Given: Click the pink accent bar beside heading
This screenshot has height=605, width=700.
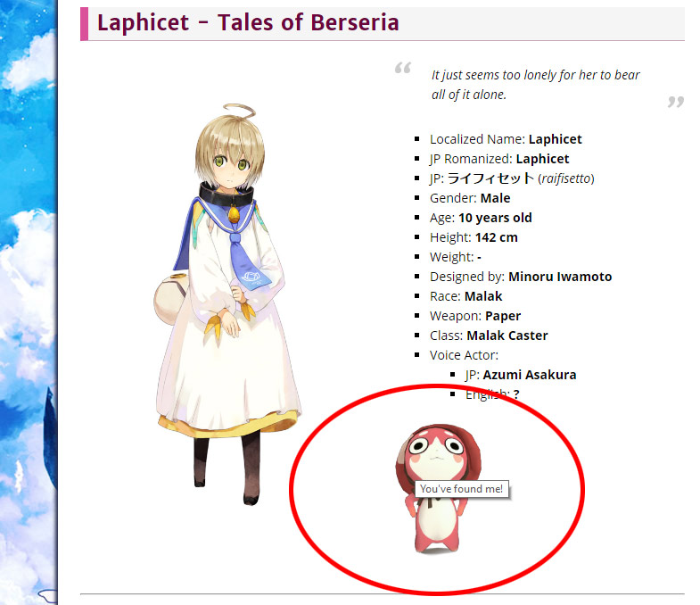Looking at the screenshot, I should pyautogui.click(x=85, y=24).
